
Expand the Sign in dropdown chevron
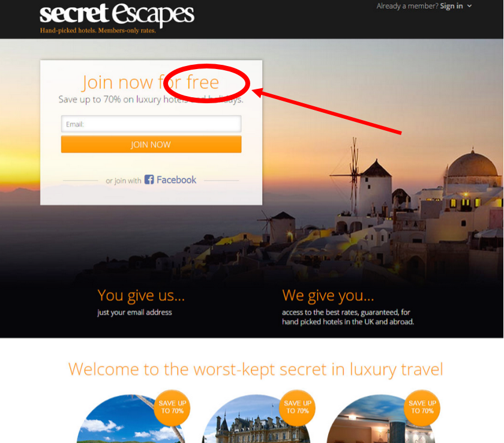[469, 6]
